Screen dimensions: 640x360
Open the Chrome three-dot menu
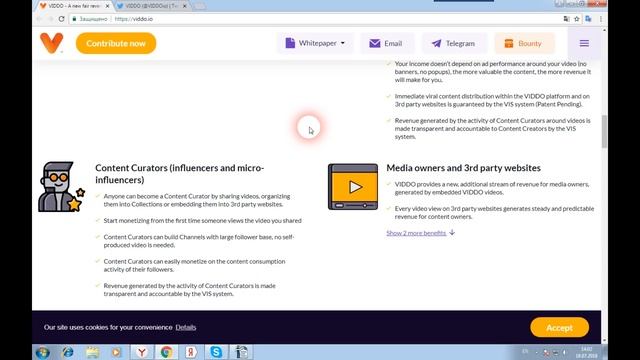tap(600, 19)
